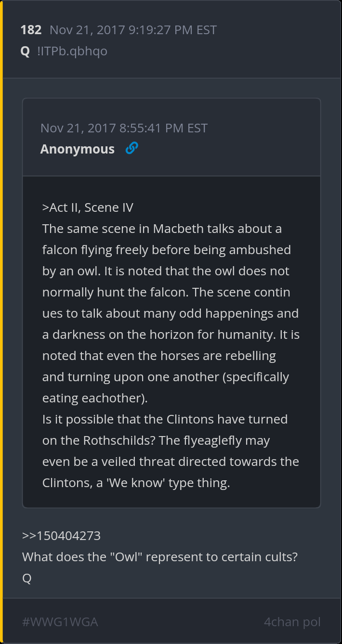Click the quoted post's 8:55:41 PM timestamp
Viewport: 342px width, 644px height.
(124, 128)
